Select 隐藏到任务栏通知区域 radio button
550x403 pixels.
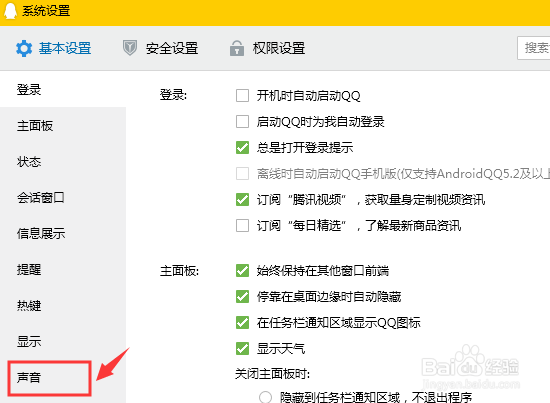click(x=265, y=397)
